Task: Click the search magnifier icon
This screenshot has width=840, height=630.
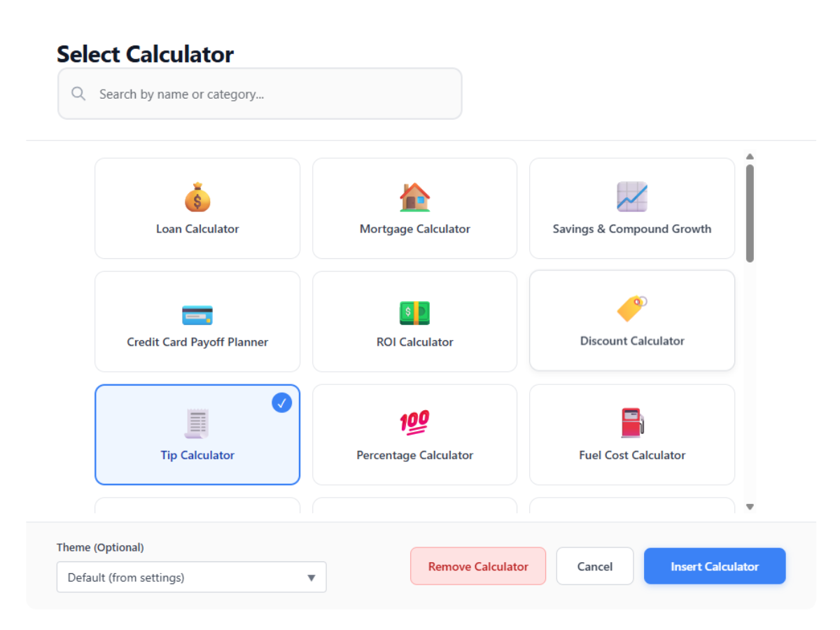Action: pos(78,93)
